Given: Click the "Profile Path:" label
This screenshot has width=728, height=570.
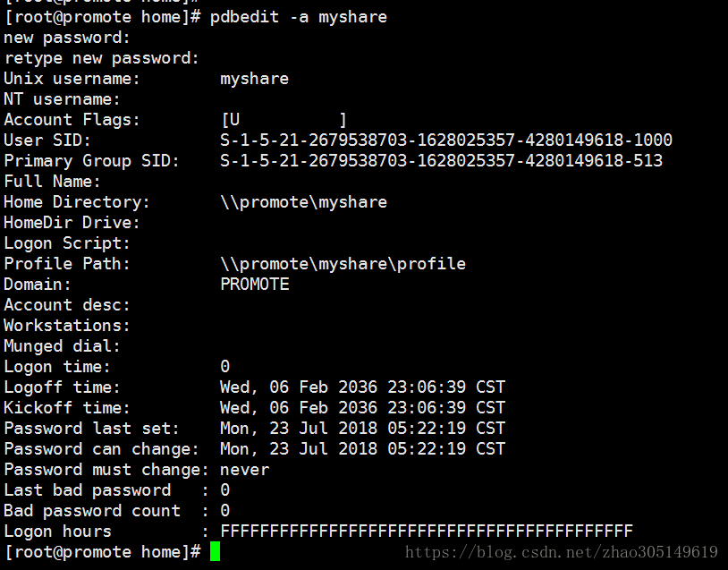Looking at the screenshot, I should [67, 264].
